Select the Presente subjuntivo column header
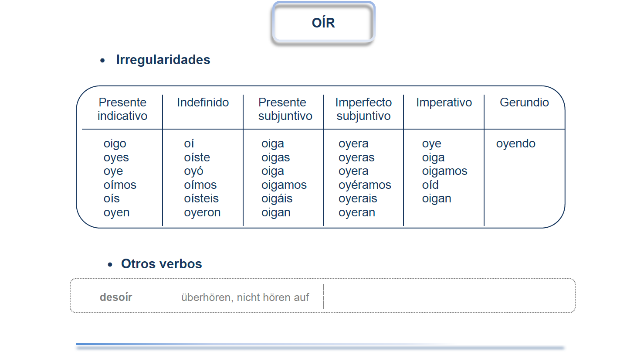The height and width of the screenshot is (352, 644). click(x=283, y=109)
